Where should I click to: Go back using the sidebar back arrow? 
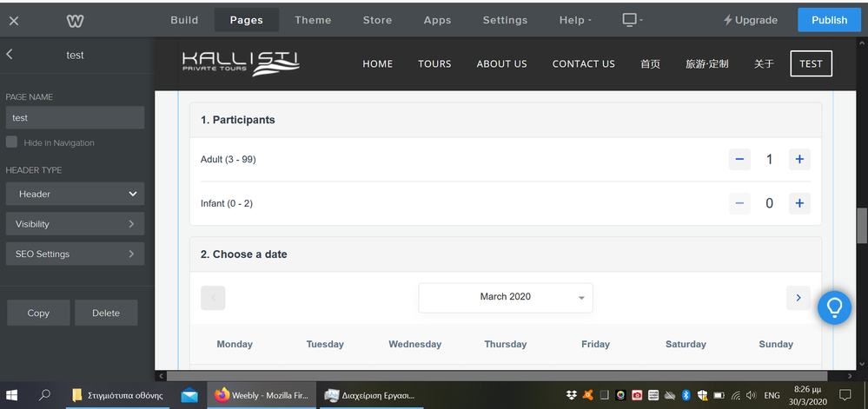[10, 55]
